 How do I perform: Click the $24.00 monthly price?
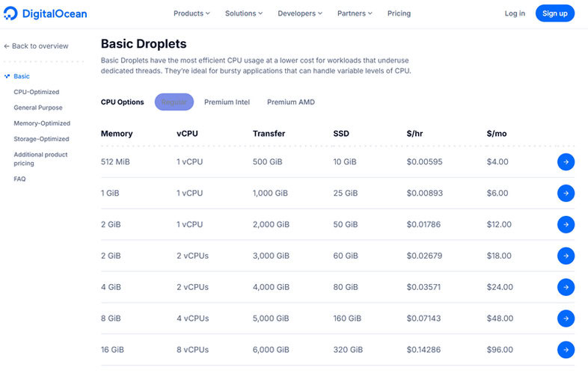coord(500,287)
